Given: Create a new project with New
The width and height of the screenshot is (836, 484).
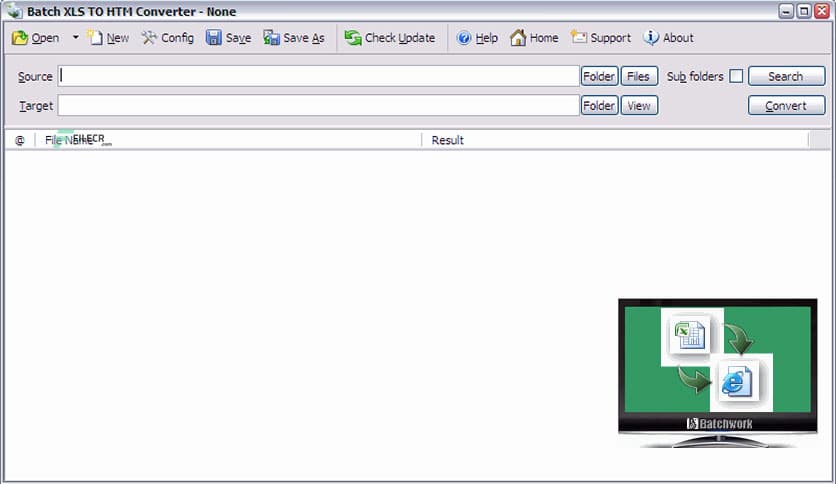Looking at the screenshot, I should click(x=108, y=38).
